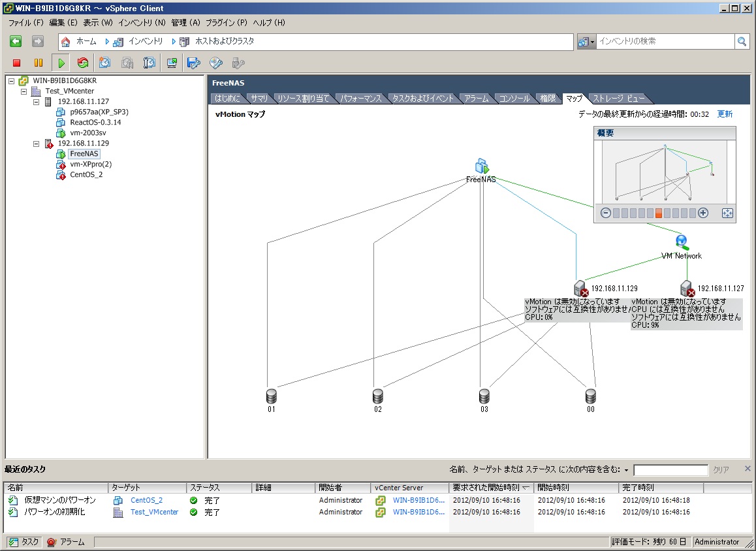Click the zoom in plus button

click(x=703, y=213)
